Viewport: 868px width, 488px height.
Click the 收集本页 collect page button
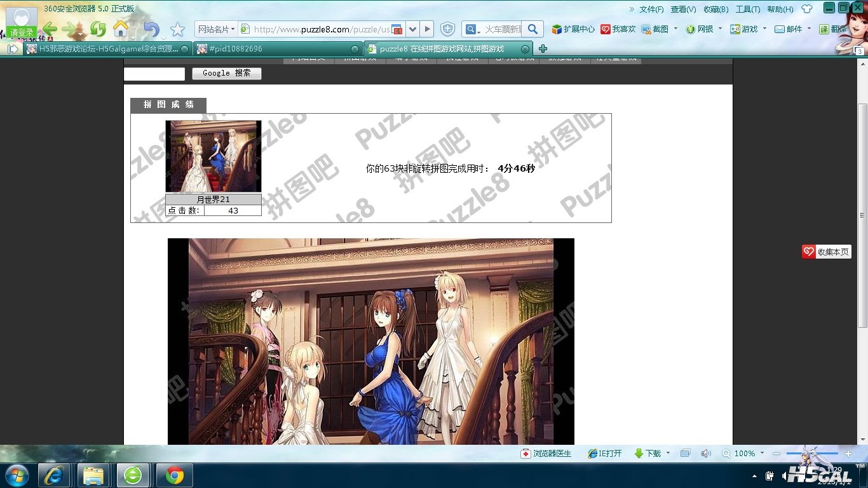coord(826,252)
